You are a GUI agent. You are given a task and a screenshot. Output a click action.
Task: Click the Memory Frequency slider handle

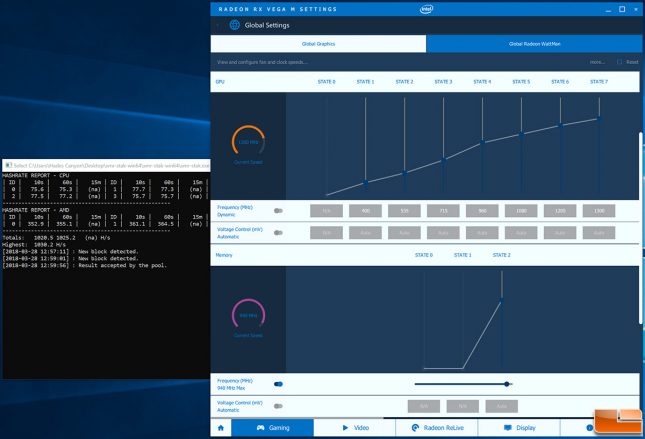[507, 384]
